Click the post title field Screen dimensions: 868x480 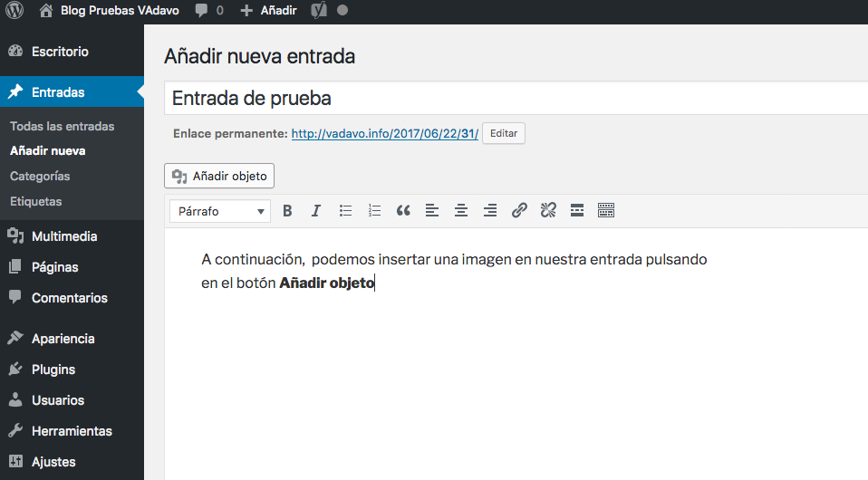point(516,98)
